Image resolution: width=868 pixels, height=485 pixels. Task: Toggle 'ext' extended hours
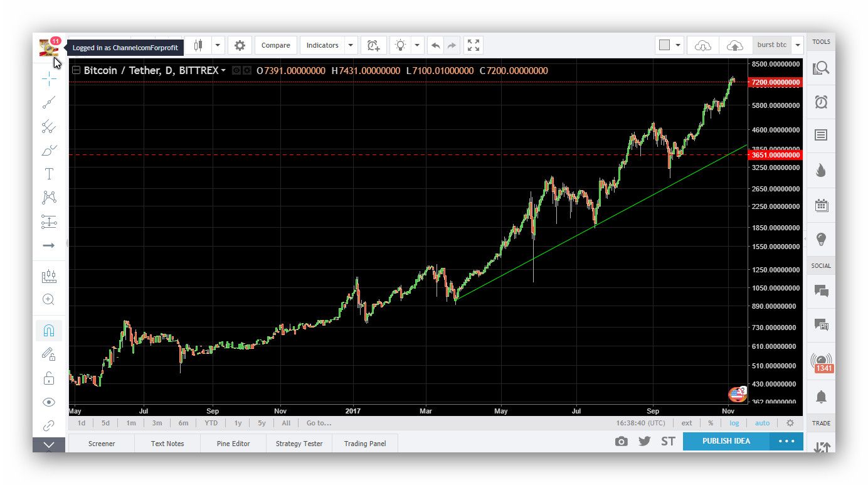tap(687, 423)
